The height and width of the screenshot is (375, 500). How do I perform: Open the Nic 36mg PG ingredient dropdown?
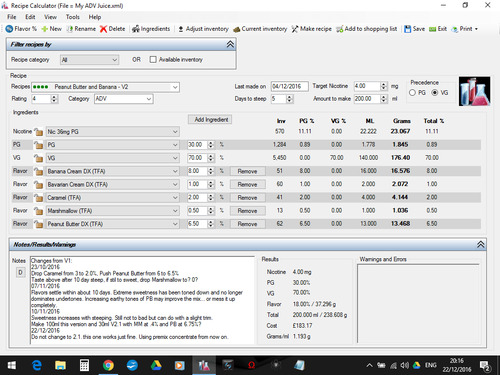click(x=113, y=132)
